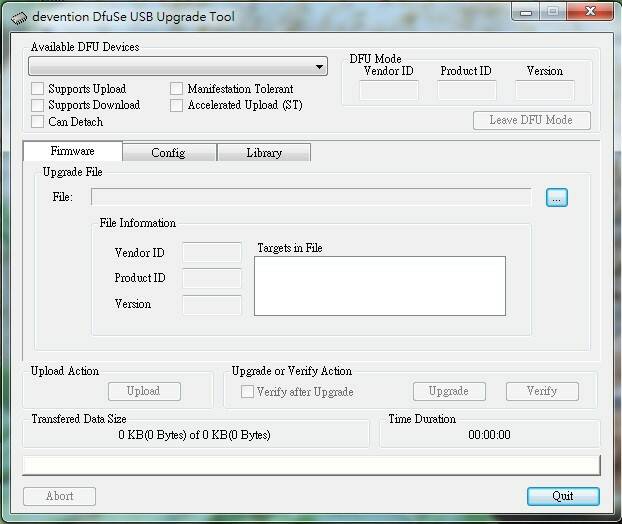
Task: Close the DfuSe USB Upgrade Tool window
Action: (x=591, y=11)
